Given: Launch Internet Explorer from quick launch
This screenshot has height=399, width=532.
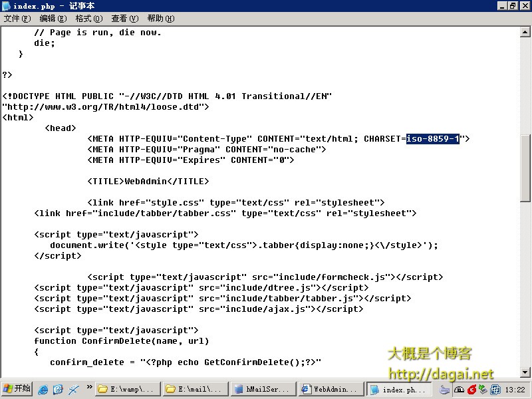Looking at the screenshot, I should [x=43, y=390].
